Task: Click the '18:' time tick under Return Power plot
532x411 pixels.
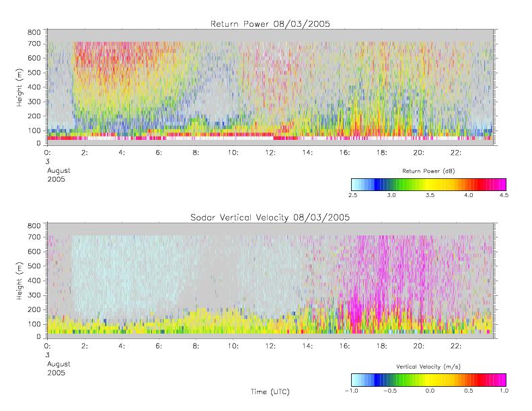Action: [381, 153]
